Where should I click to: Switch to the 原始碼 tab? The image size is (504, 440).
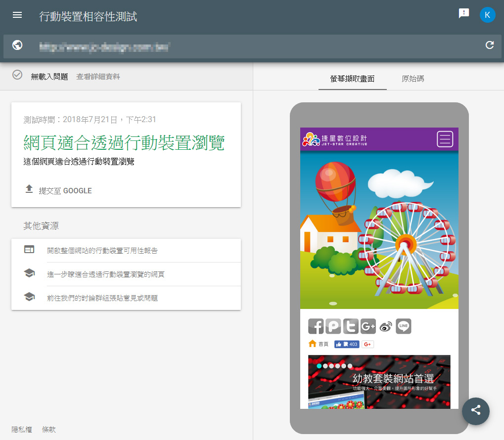tap(412, 79)
